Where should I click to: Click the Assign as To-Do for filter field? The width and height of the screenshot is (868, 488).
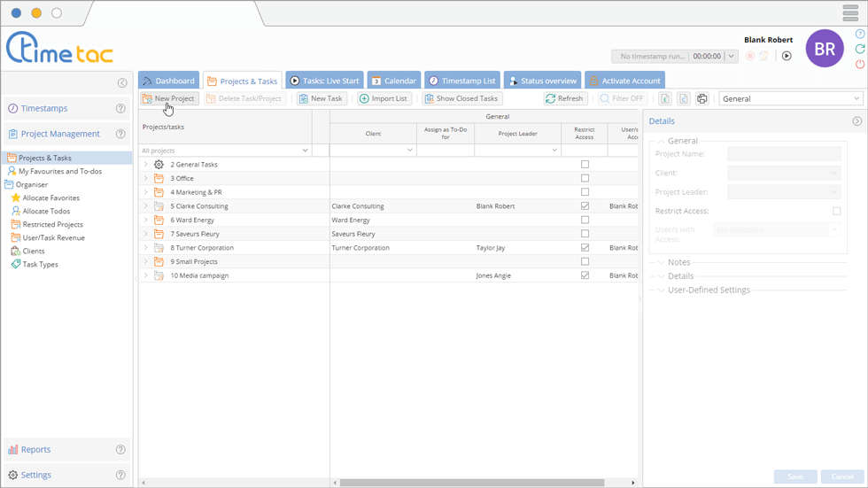(x=446, y=150)
